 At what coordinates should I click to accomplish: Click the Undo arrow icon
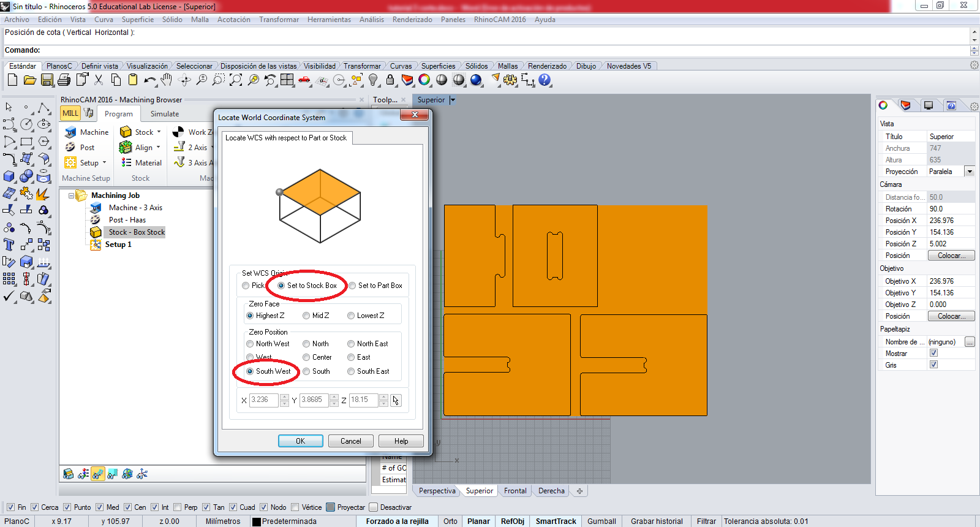150,80
